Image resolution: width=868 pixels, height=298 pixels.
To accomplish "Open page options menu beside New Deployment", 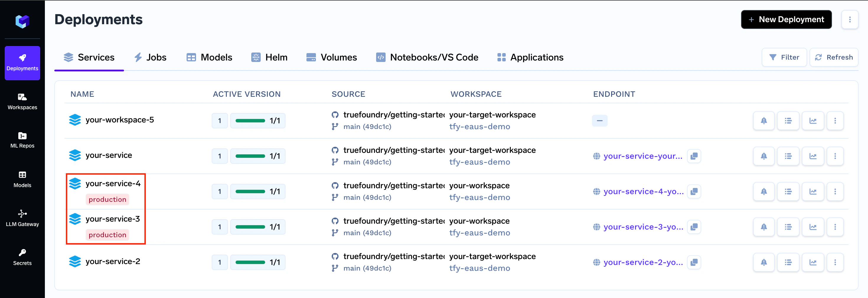I will [x=849, y=19].
